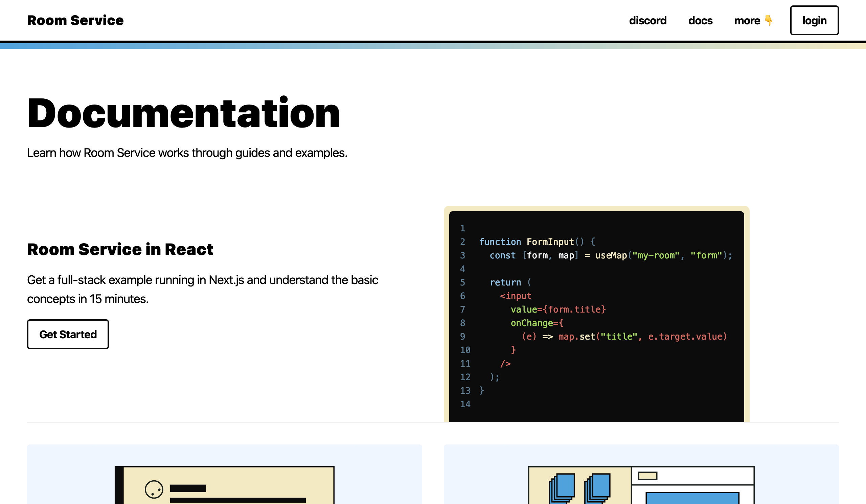This screenshot has height=504, width=866.
Task: Open the stacked-documents illustration card
Action: 641,474
